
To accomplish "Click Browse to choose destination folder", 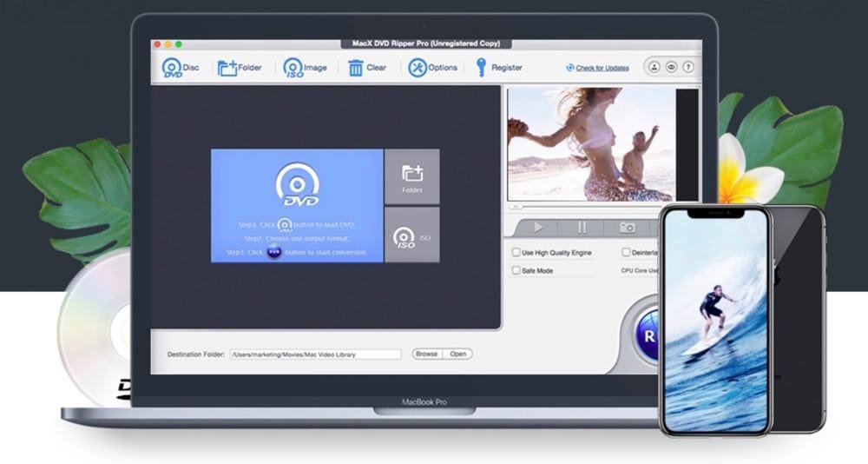I will tap(427, 354).
